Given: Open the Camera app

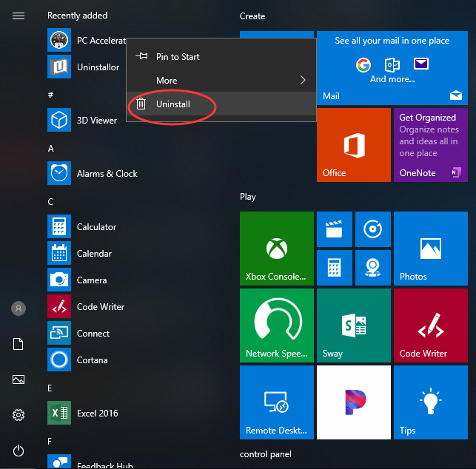Looking at the screenshot, I should (77, 280).
